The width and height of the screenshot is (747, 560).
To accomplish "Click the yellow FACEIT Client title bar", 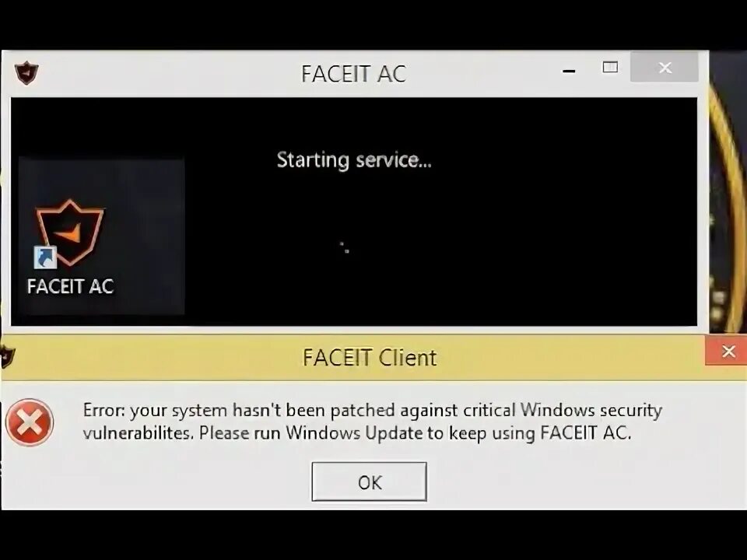I will (x=352, y=358).
